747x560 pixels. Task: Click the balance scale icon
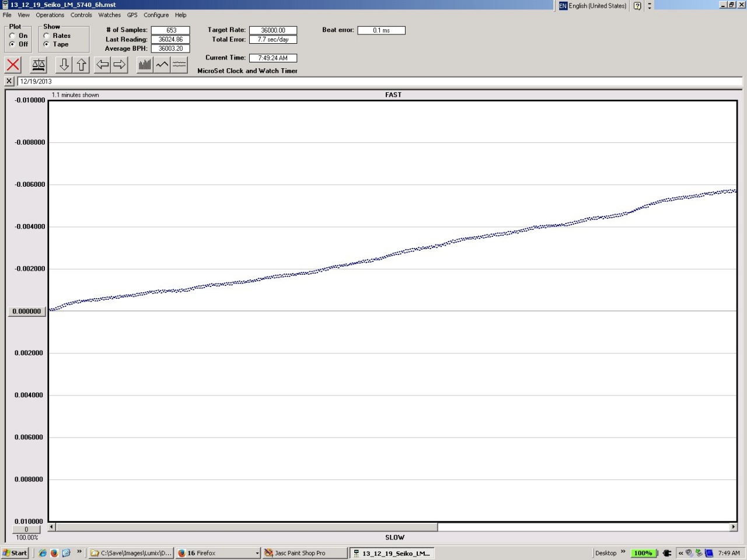[x=39, y=65]
